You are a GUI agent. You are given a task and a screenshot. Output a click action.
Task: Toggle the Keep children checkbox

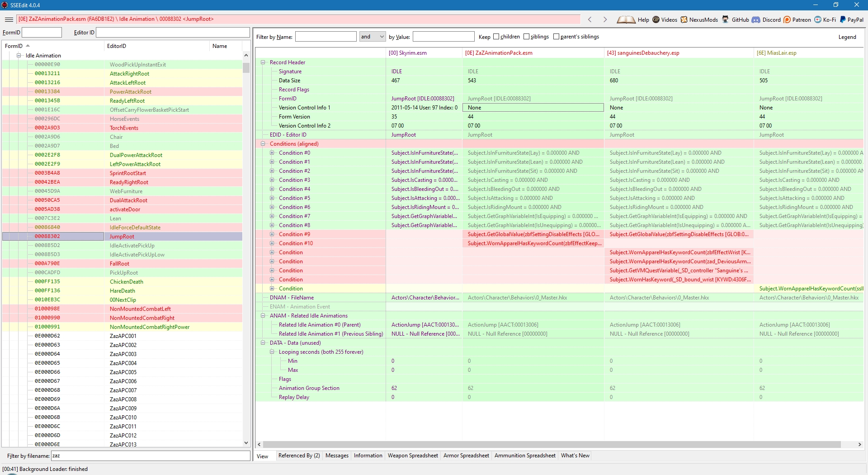coord(496,37)
